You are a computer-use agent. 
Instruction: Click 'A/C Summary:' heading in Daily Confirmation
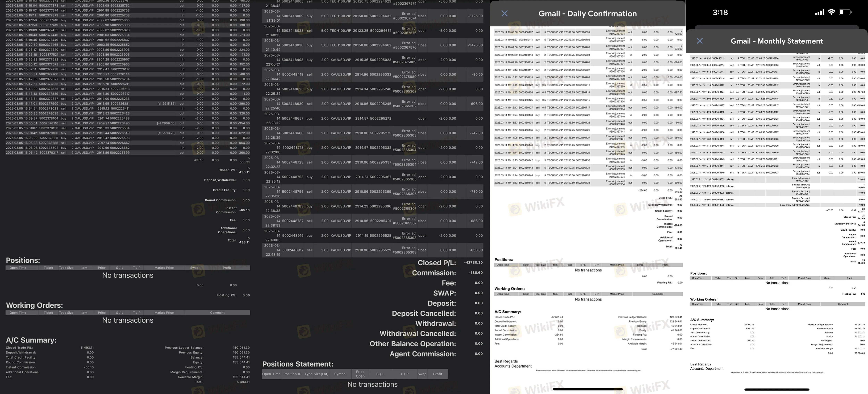coord(507,312)
